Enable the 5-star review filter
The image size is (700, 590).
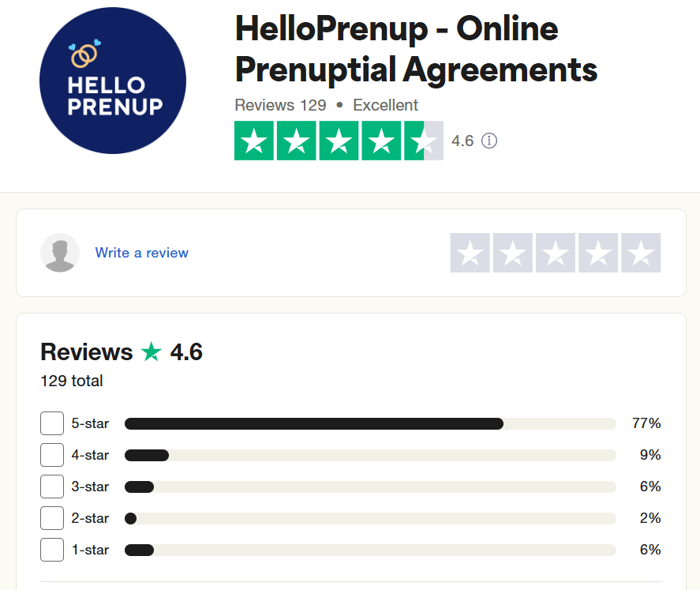point(52,423)
